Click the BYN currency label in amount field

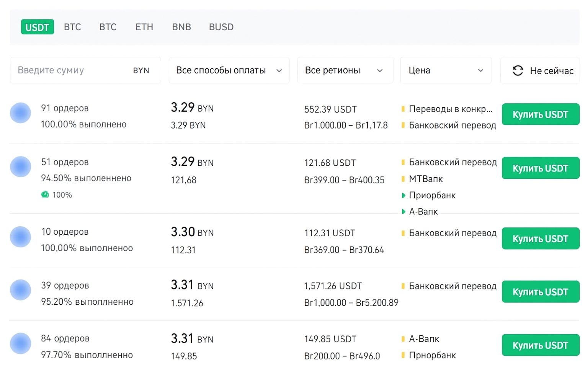tap(141, 70)
